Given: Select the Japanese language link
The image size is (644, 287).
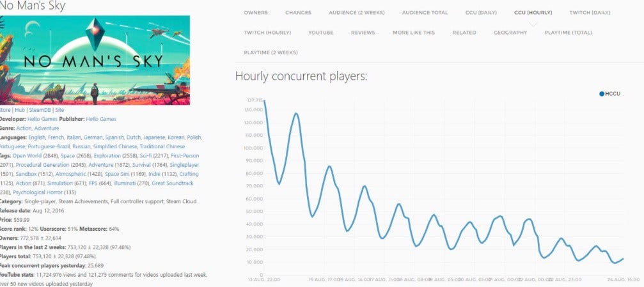Looking at the screenshot, I should [x=154, y=137].
